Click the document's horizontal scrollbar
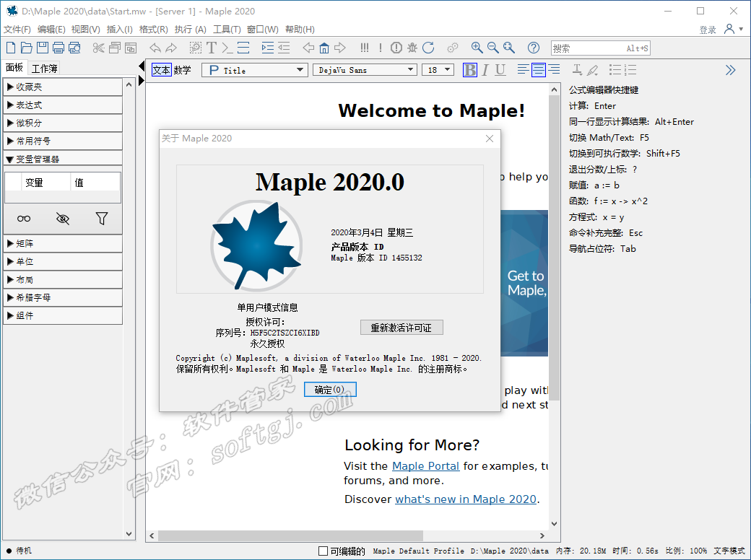The height and width of the screenshot is (560, 751). pyautogui.click(x=290, y=535)
